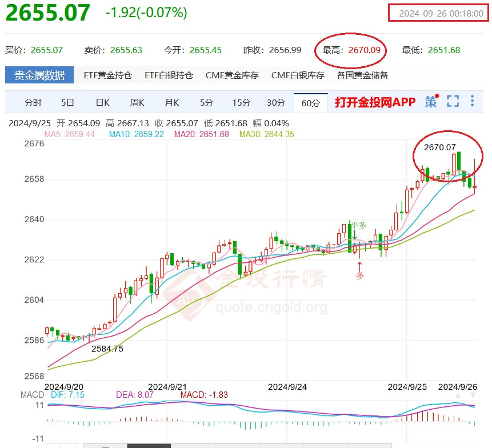
Task: Open 各国黄金储备 tab
Action: point(362,75)
